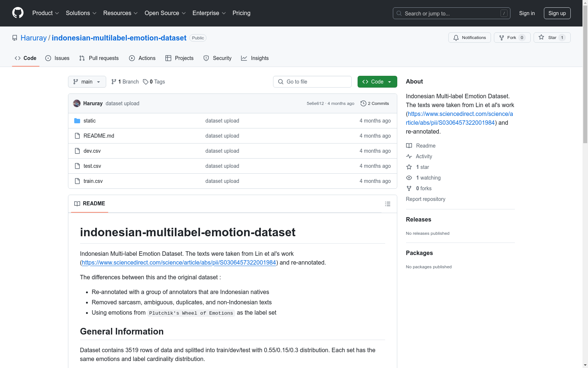Screen dimensions: 588x368
Task: Click the notifications bell icon
Action: (456, 38)
